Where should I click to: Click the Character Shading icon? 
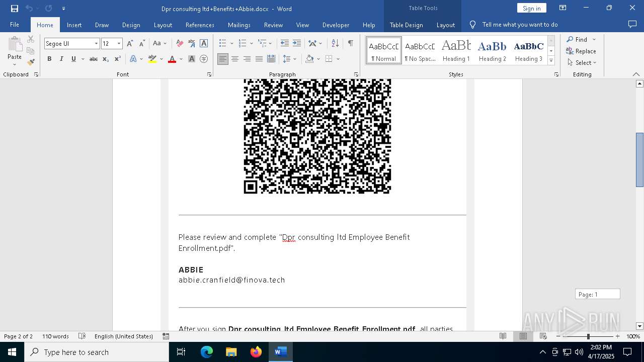coord(192,59)
